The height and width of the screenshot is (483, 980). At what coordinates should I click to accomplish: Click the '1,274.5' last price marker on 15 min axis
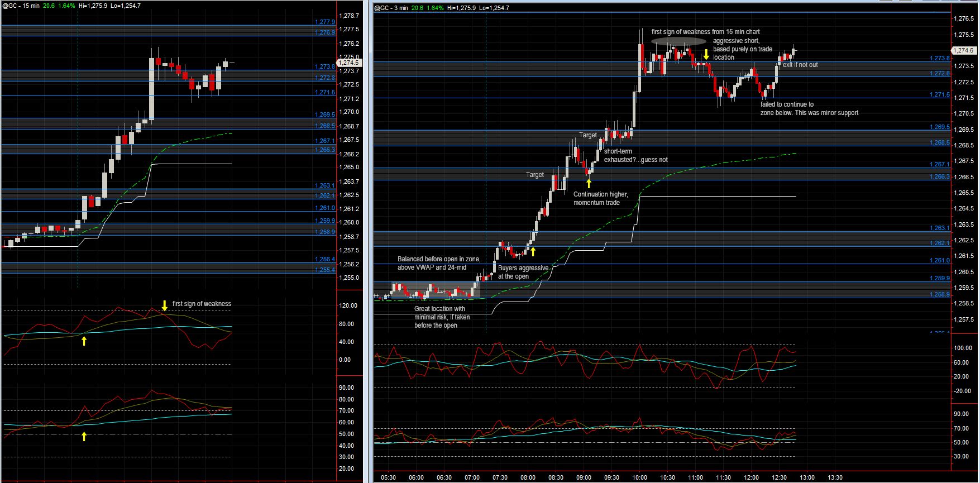click(349, 63)
